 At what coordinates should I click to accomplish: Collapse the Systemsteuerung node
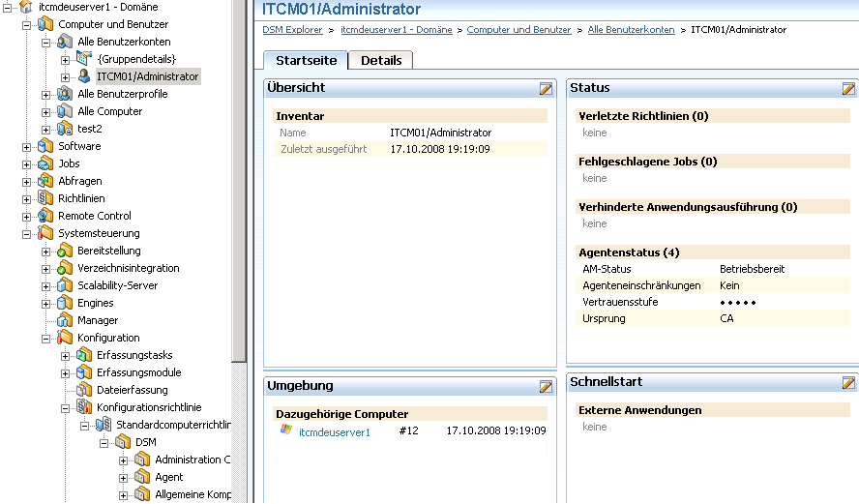26,234
